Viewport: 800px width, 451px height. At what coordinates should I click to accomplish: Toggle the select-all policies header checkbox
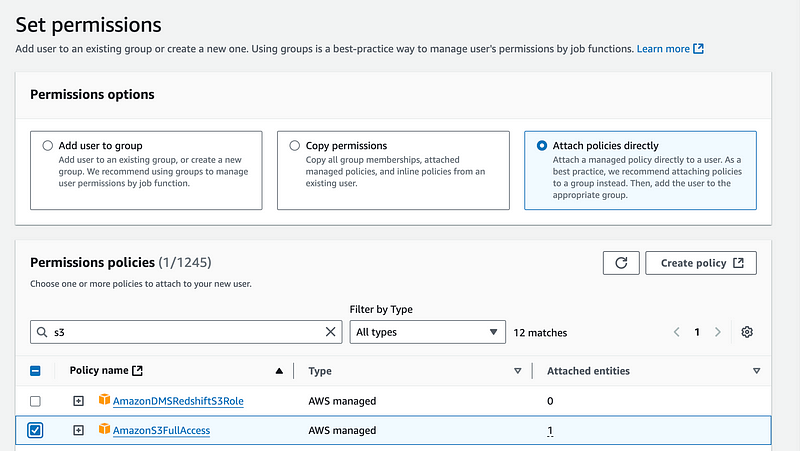pyautogui.click(x=35, y=371)
